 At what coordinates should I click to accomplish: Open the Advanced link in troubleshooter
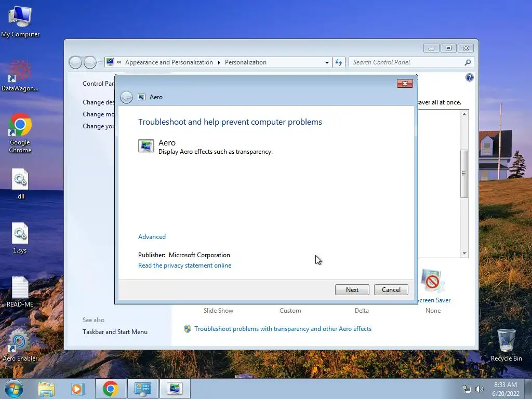coord(152,237)
